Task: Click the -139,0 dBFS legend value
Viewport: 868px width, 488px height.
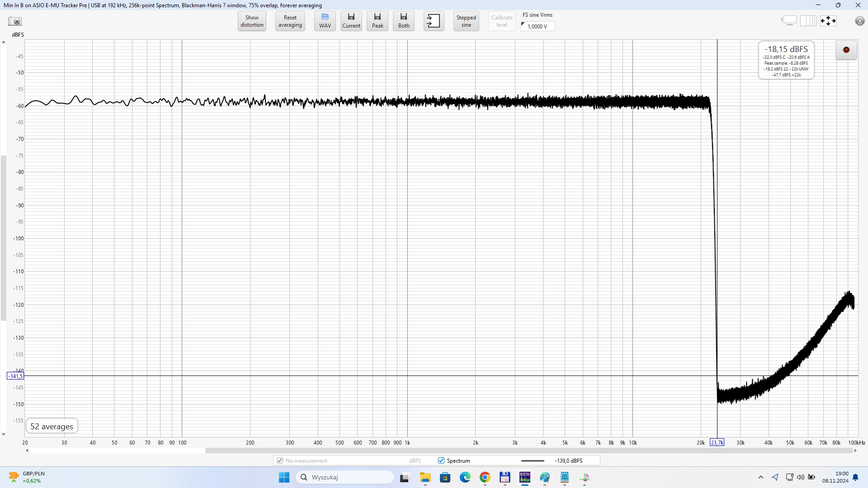Action: pyautogui.click(x=569, y=461)
